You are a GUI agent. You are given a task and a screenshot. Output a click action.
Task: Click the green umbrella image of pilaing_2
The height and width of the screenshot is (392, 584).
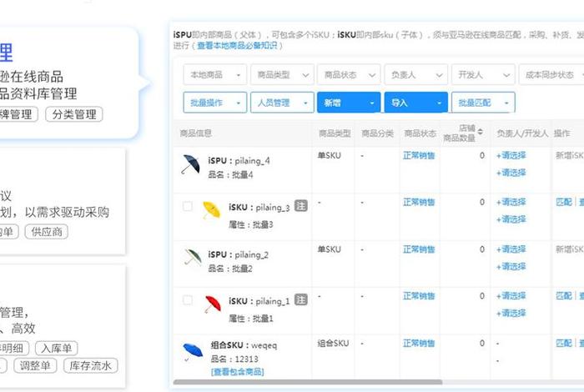193,257
